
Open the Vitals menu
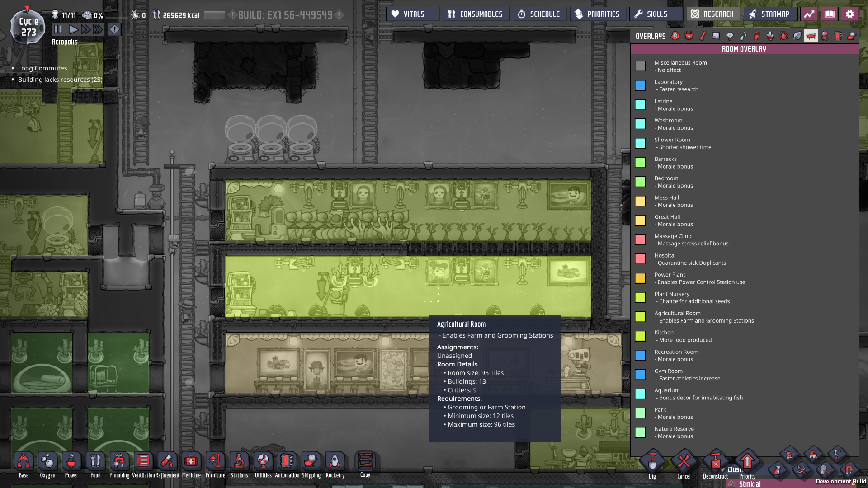(413, 14)
